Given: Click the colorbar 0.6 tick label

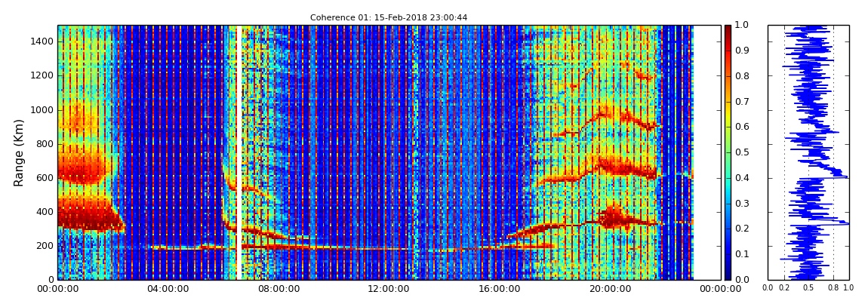Looking at the screenshot, I should [x=742, y=127].
